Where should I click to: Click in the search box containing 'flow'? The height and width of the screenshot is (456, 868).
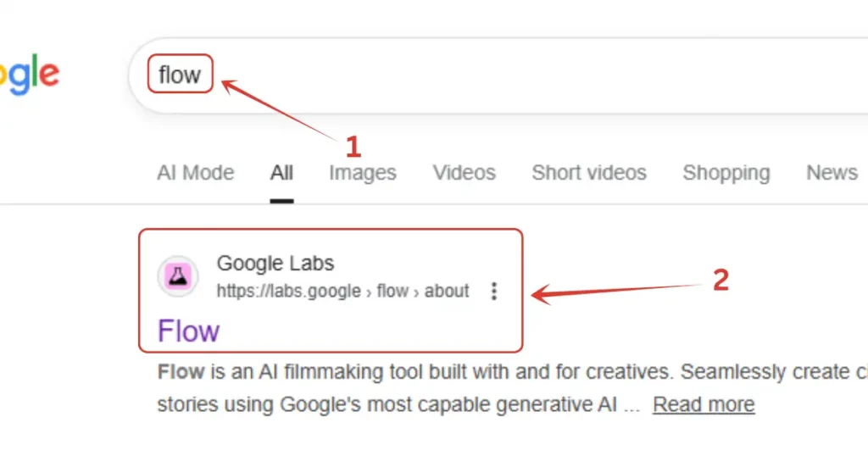498,75
